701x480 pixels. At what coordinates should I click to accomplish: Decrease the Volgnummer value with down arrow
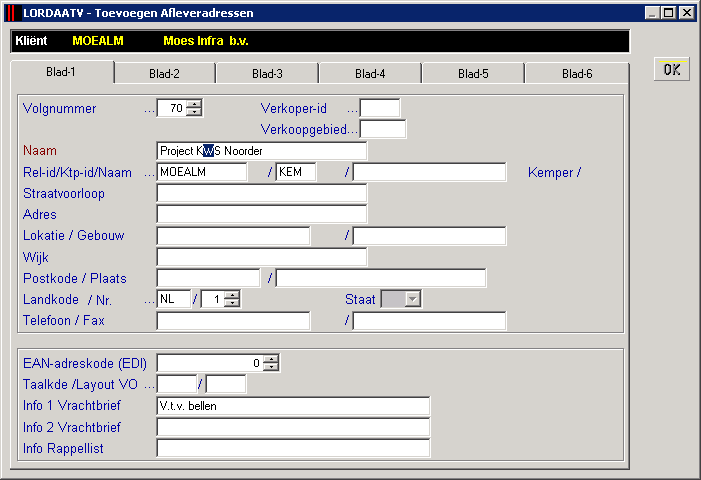click(194, 112)
